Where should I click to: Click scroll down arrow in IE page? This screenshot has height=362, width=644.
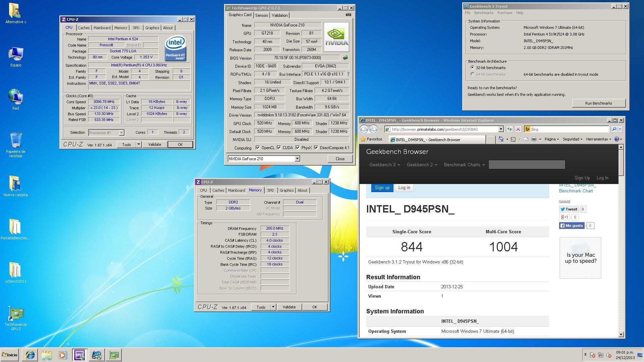621,334
